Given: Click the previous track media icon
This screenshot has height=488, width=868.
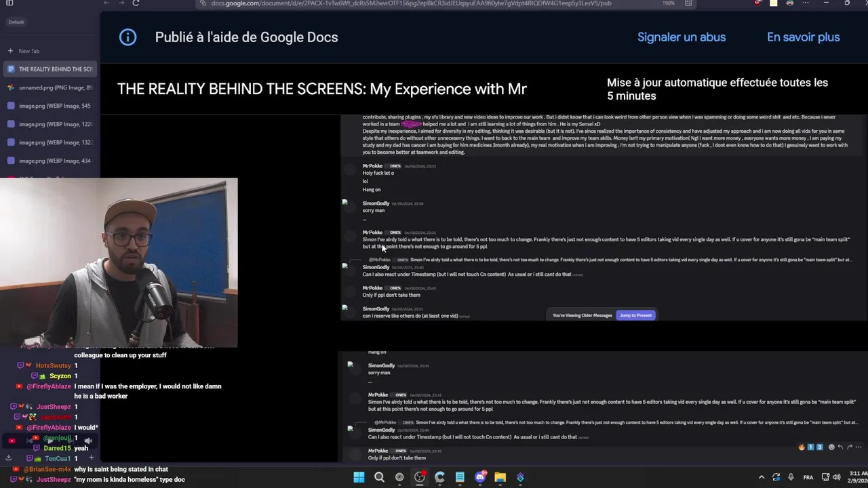Looking at the screenshot, I should click(31, 441).
